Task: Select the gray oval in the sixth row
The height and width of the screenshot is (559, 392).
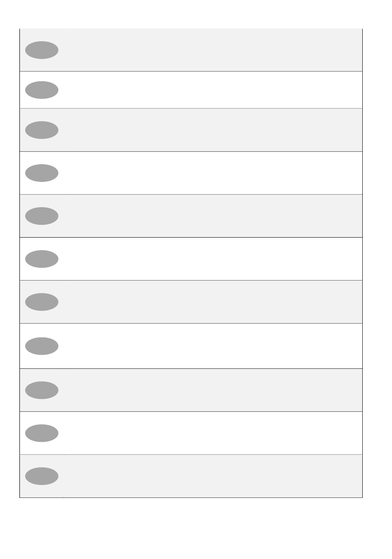Action: tap(42, 259)
